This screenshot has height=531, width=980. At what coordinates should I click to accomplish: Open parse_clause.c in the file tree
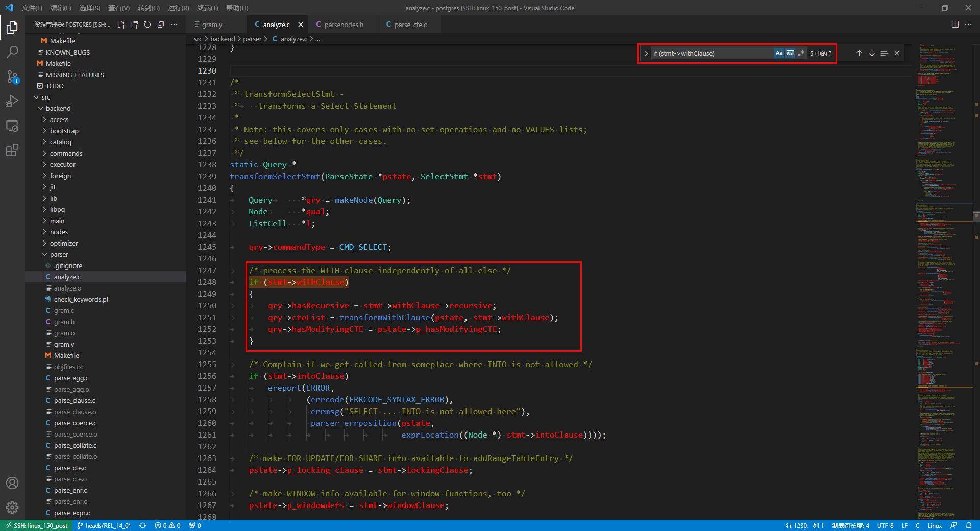(x=75, y=400)
